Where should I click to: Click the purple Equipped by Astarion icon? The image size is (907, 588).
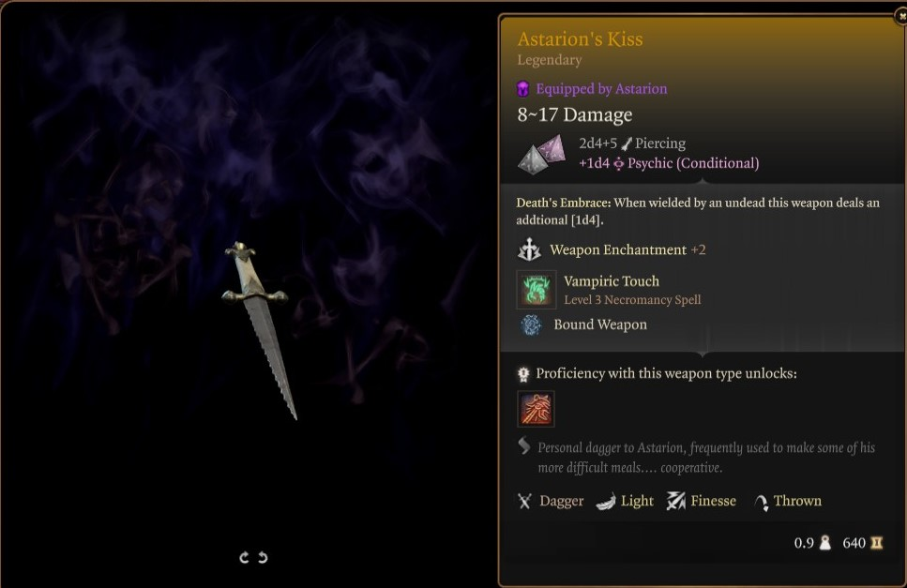523,89
